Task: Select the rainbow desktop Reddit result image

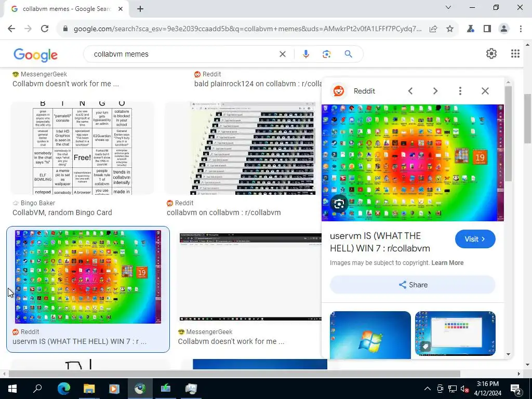Action: point(88,277)
